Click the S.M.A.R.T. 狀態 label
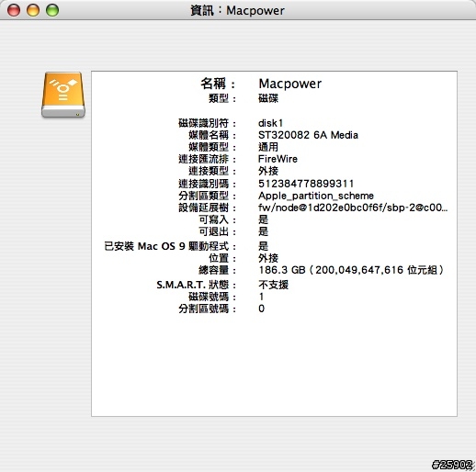The image size is (476, 472). [196, 285]
